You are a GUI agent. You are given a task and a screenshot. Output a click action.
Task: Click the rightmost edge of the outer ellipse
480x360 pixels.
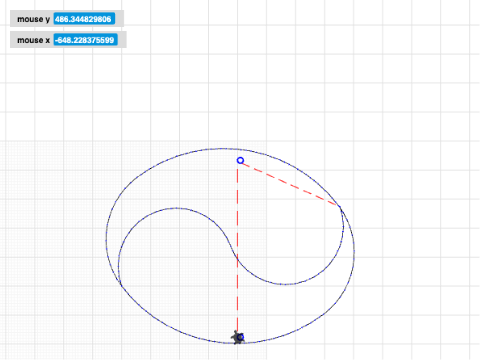(354, 251)
